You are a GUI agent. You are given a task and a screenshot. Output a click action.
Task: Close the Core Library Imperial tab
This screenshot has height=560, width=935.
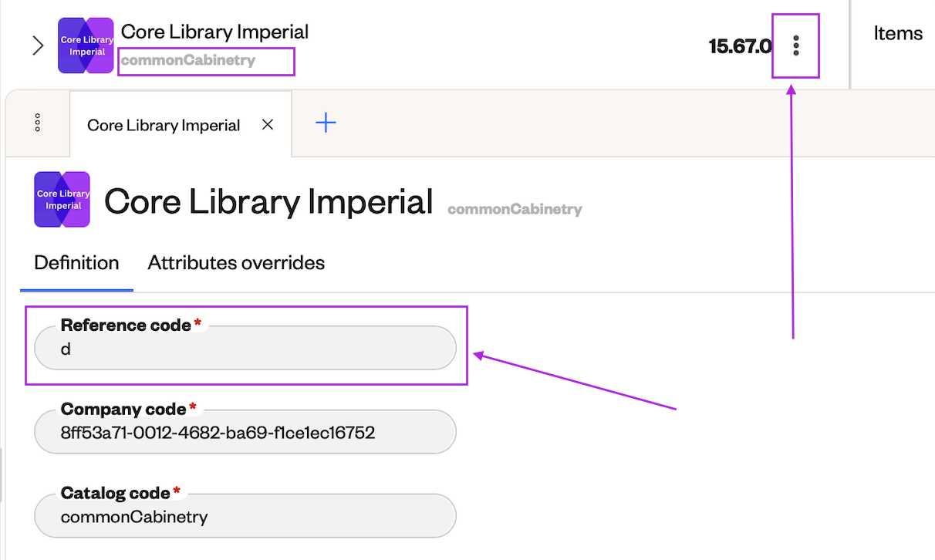(x=268, y=125)
